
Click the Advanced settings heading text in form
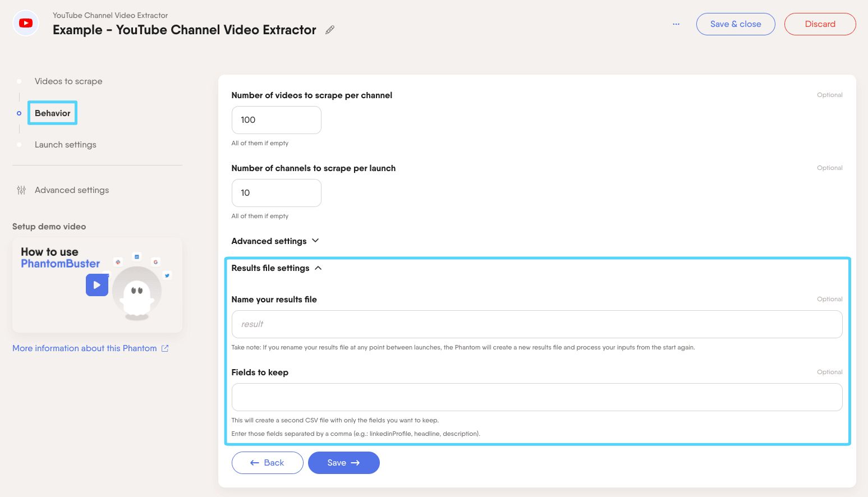[269, 241]
